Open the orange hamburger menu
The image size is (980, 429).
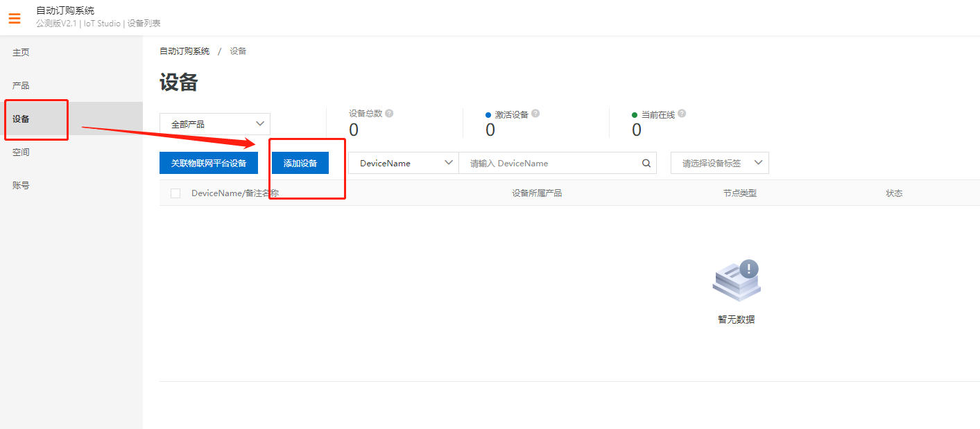coord(15,19)
